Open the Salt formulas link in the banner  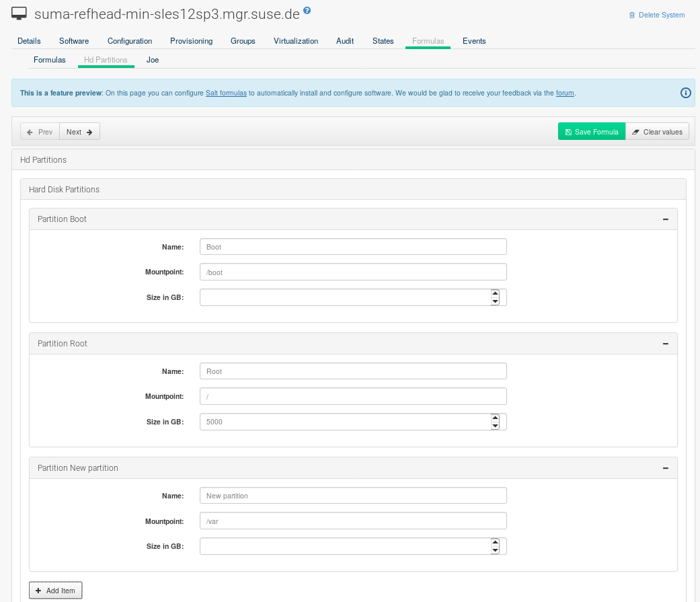tap(226, 93)
